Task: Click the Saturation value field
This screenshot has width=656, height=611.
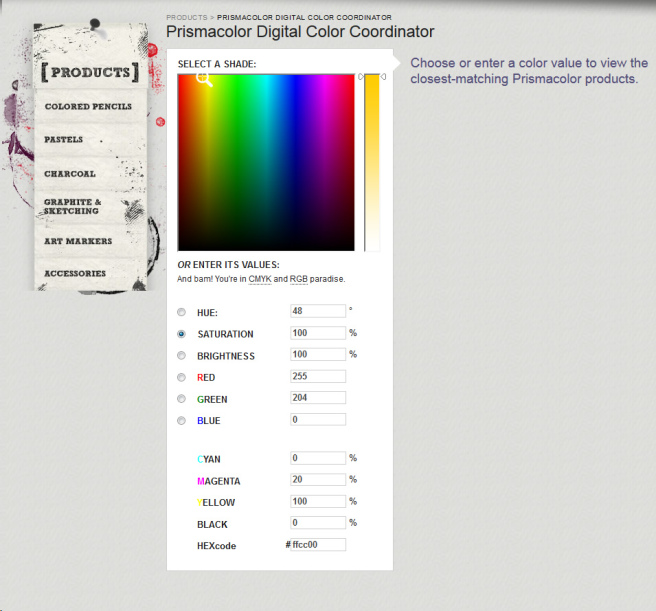Action: 318,333
